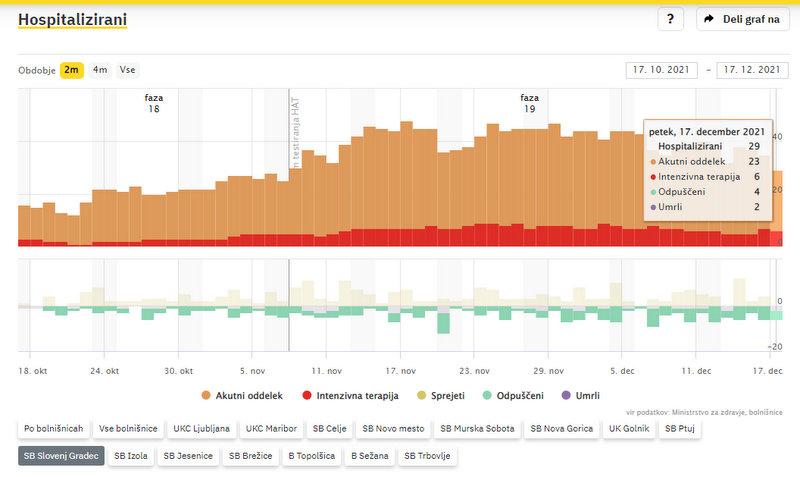The height and width of the screenshot is (477, 800).
Task: Toggle Akutni oddelek legend series
Action: coord(243,396)
